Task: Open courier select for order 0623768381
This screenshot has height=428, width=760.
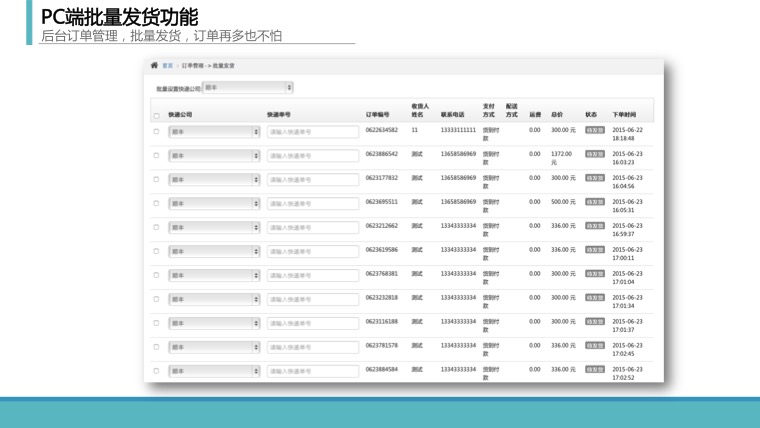Action: click(214, 275)
